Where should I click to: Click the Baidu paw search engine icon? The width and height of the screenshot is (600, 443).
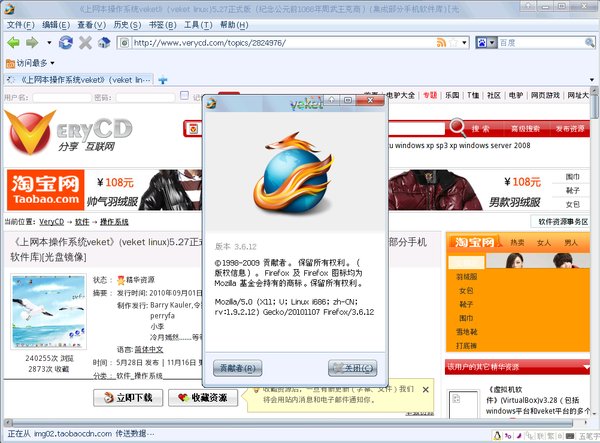482,42
